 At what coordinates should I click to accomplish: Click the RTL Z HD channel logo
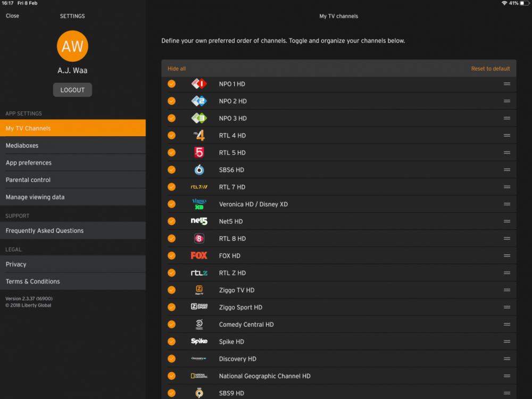click(199, 273)
